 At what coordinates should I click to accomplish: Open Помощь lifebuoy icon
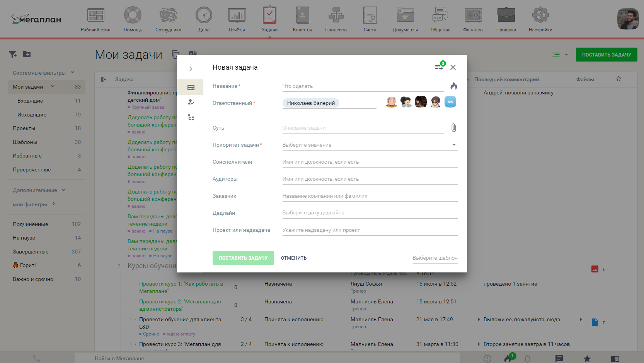[133, 19]
